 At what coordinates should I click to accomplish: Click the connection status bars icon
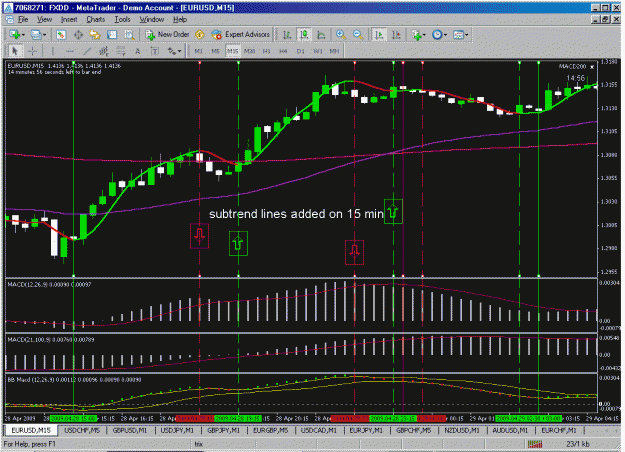535,444
